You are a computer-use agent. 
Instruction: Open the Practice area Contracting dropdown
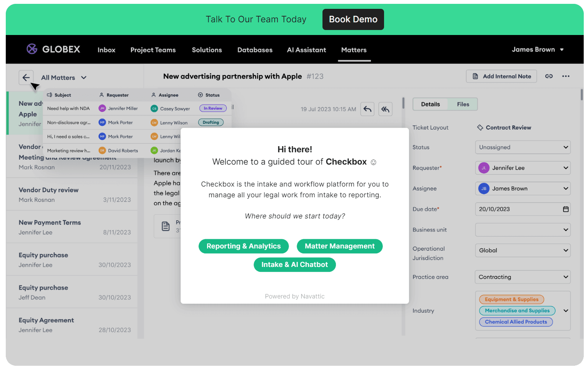pyautogui.click(x=523, y=277)
